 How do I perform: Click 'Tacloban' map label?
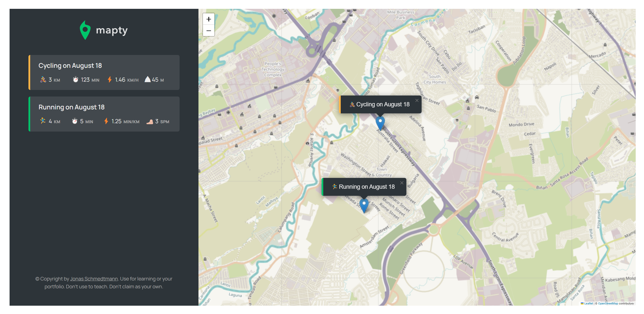click(x=477, y=29)
